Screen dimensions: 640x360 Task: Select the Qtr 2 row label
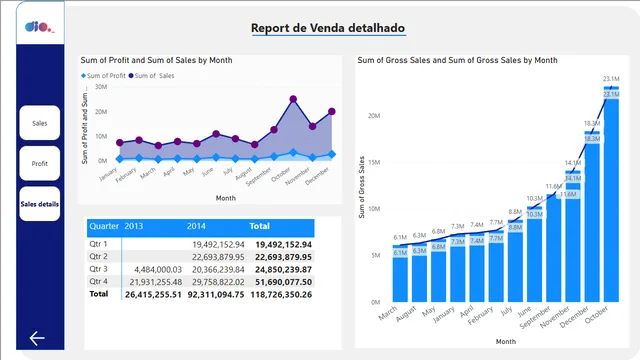(x=98, y=256)
